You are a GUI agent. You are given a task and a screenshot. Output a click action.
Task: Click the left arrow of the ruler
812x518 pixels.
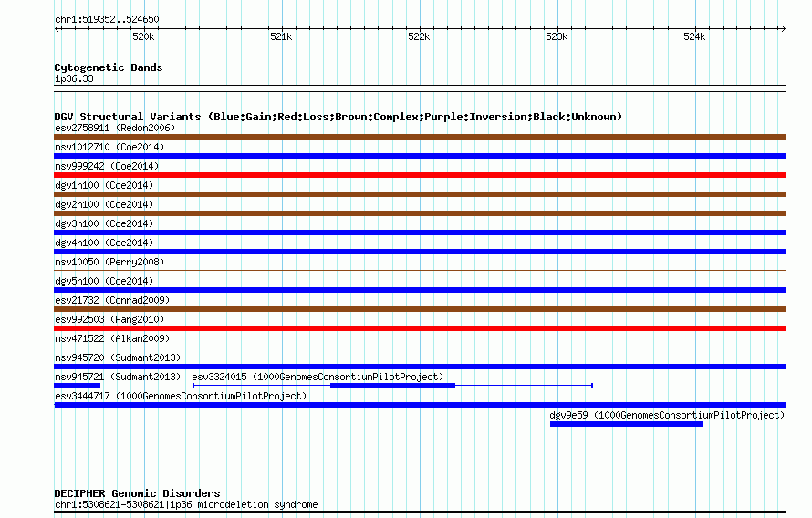coord(57,28)
